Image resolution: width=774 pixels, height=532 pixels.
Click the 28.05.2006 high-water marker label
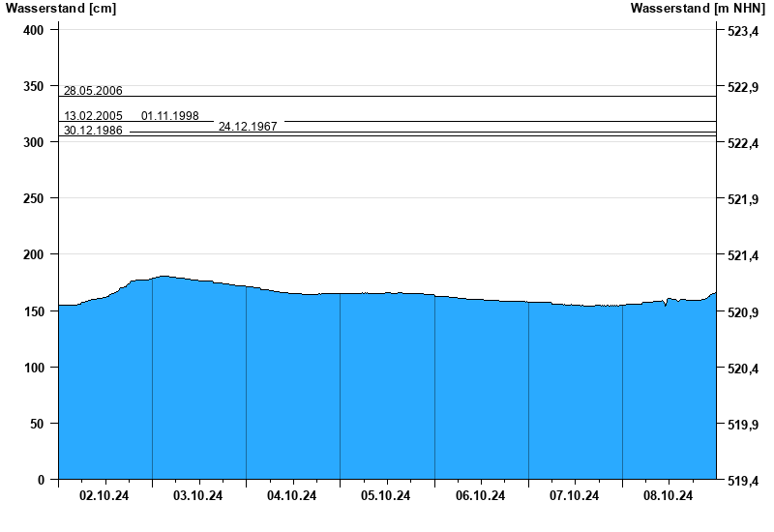pos(93,91)
